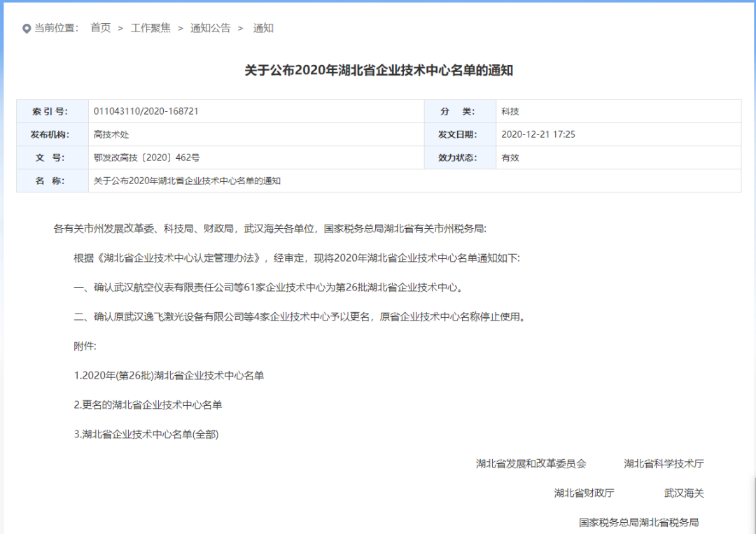Click the location pin icon in breadcrumb
The image size is (756, 534).
27,29
